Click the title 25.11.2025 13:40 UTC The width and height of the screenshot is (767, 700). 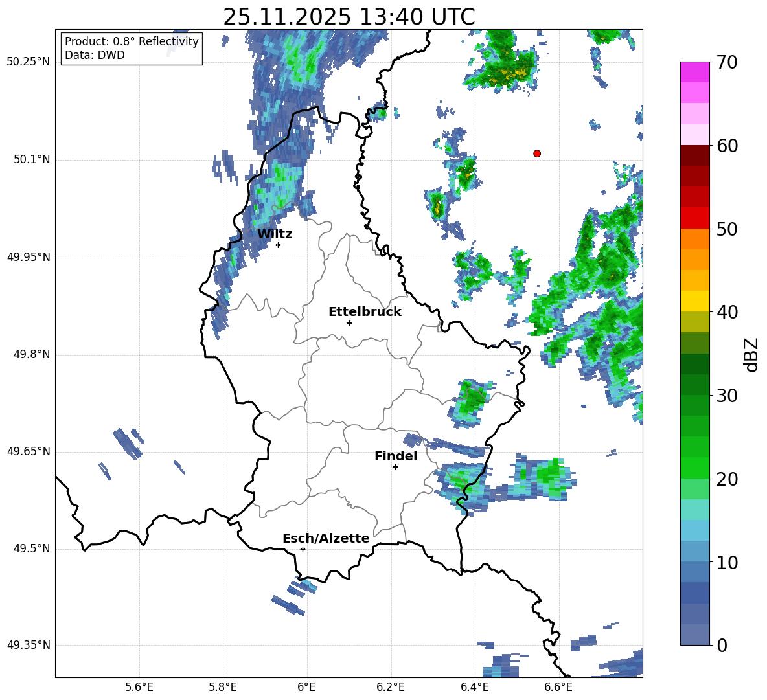point(349,17)
